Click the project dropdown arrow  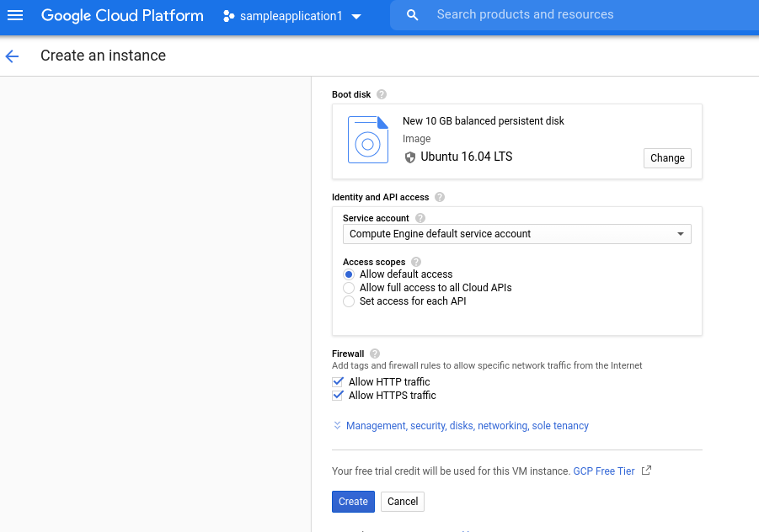[x=356, y=17]
